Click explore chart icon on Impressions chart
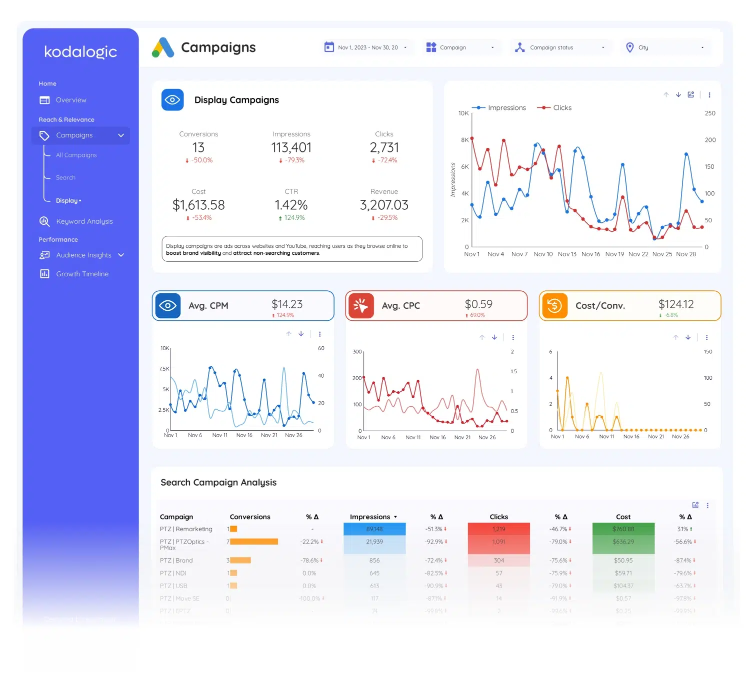This screenshot has height=700, width=750. pos(691,94)
